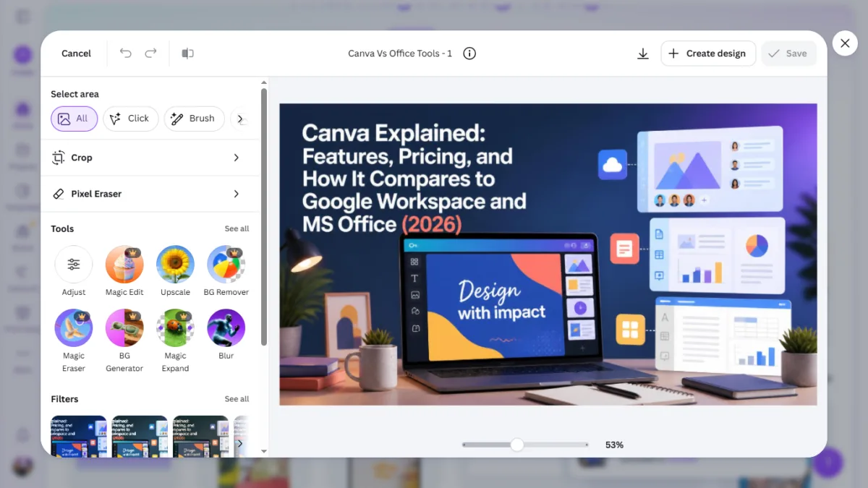Show more filters with the arrow
This screenshot has width=868, height=488.
click(x=240, y=443)
